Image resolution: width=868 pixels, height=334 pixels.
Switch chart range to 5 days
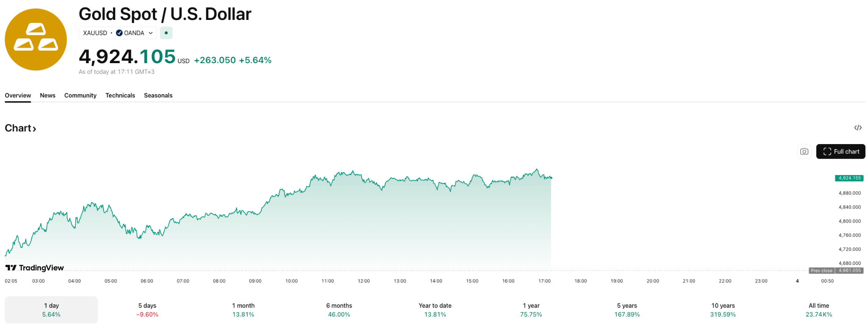coord(147,310)
